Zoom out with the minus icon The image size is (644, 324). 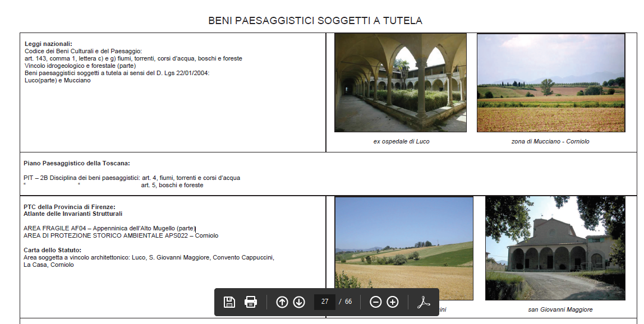(376, 302)
